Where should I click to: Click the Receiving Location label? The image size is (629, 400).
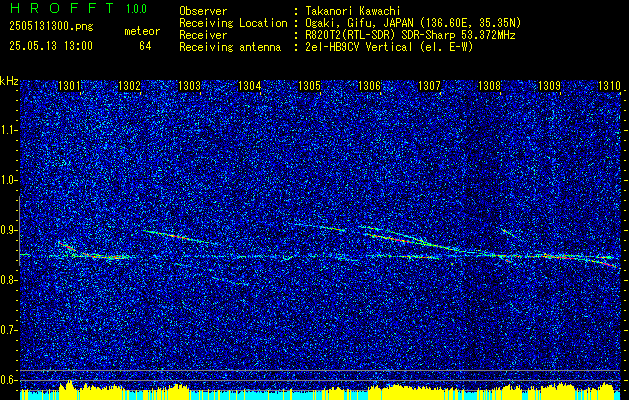233,23
